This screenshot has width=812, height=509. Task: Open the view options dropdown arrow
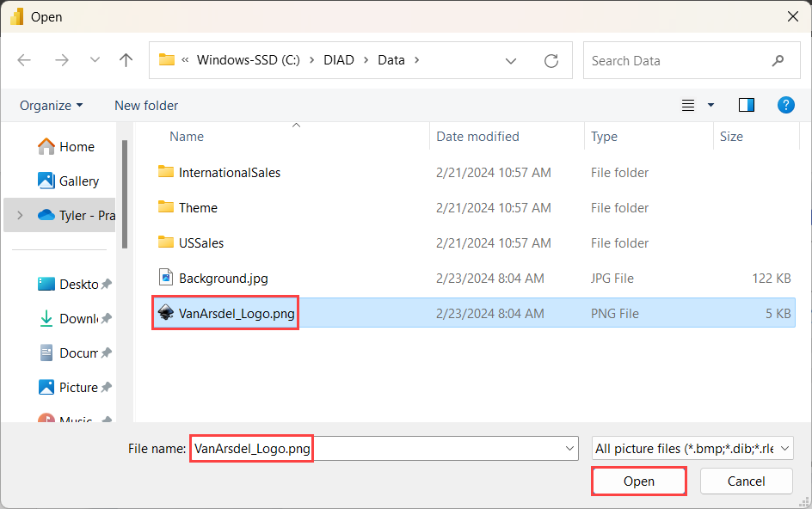tap(711, 106)
